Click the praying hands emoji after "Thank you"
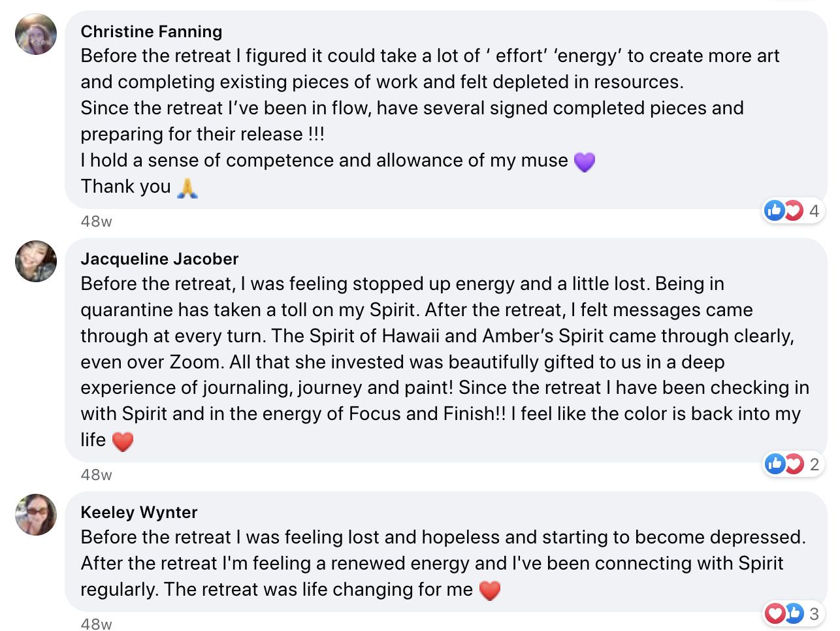840x631 pixels. [x=187, y=187]
